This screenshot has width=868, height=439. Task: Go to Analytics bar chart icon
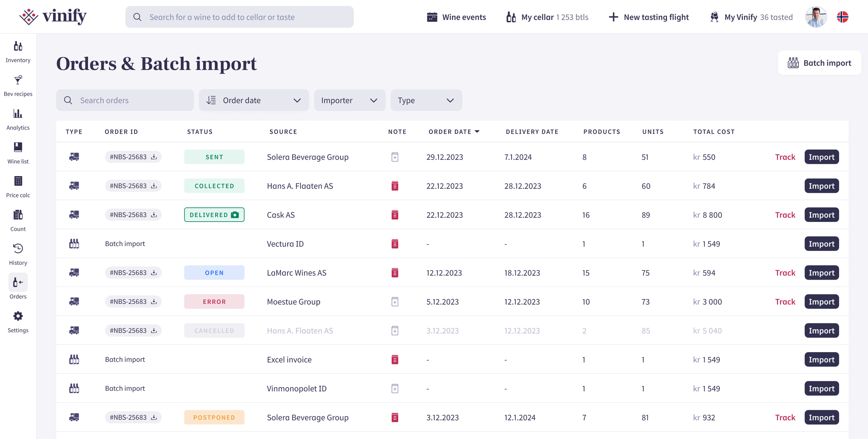tap(18, 114)
